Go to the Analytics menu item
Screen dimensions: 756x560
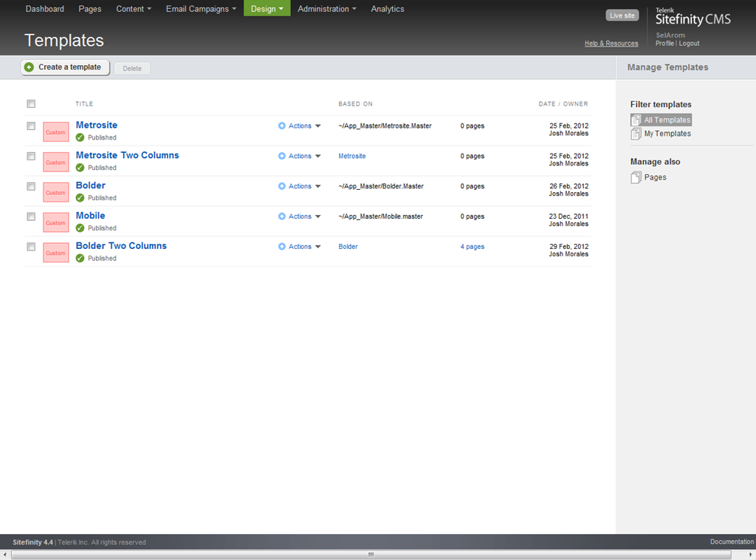pos(388,9)
